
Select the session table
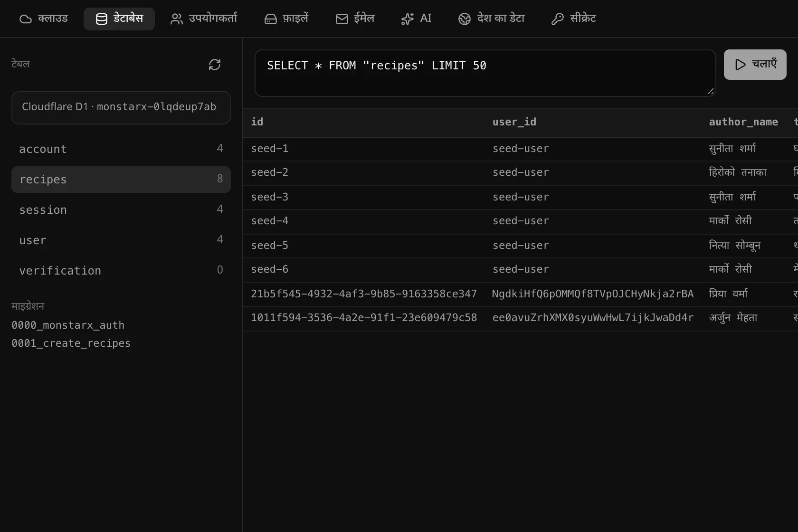click(121, 210)
